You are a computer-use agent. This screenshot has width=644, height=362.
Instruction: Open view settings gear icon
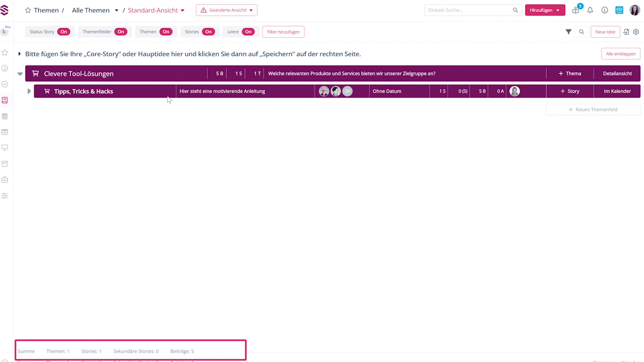pos(636,32)
